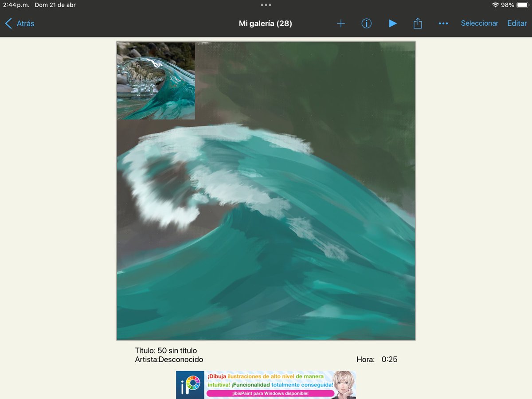Tap the three-dot multitasking indicator at top
The width and height of the screenshot is (532, 399).
(x=266, y=5)
